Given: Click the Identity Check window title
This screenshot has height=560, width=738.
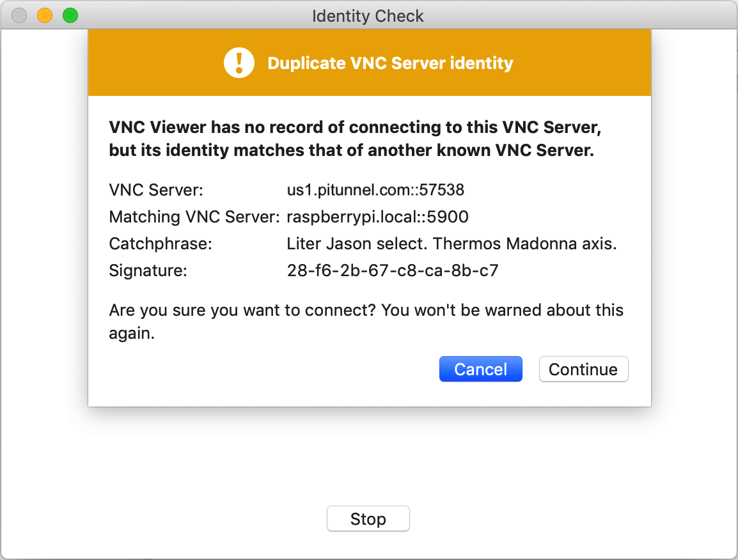Looking at the screenshot, I should pos(368,16).
